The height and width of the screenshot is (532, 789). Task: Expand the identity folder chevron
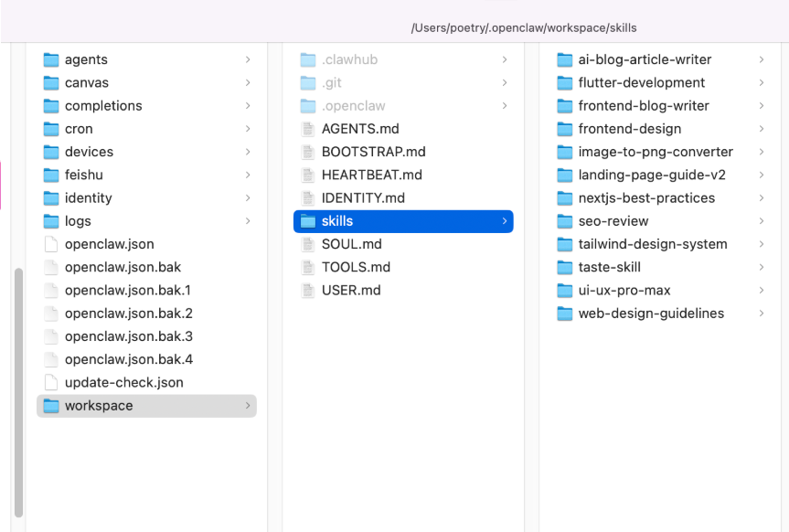[248, 198]
